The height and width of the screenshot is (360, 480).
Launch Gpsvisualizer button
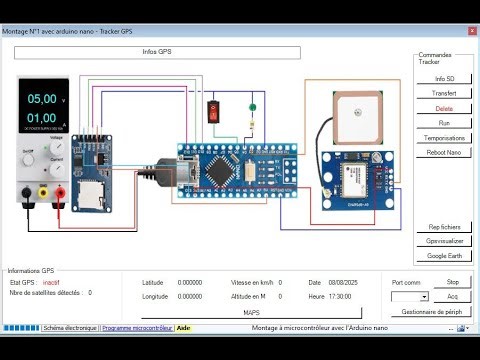[444, 241]
